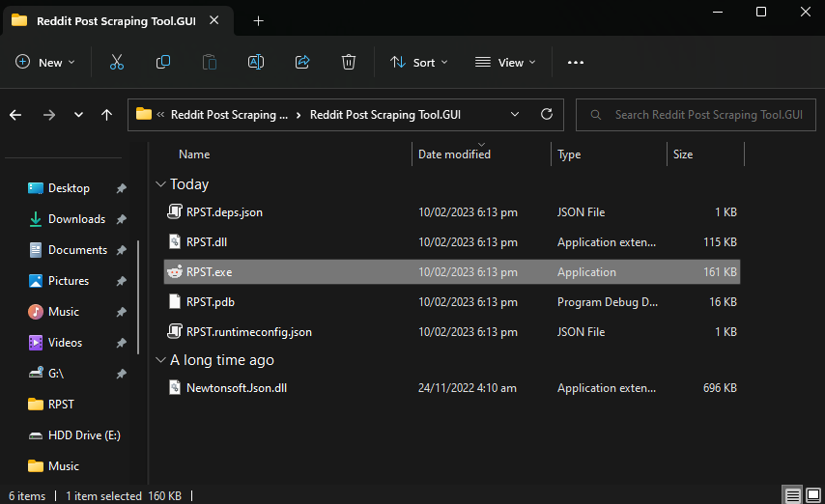The height and width of the screenshot is (504, 825).
Task: Click the folder icon in address bar
Action: point(144,114)
